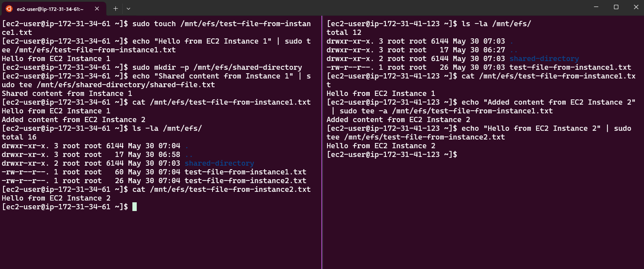Viewport: 644px width, 269px height.
Task: Maximize the terminal window
Action: (x=616, y=7)
